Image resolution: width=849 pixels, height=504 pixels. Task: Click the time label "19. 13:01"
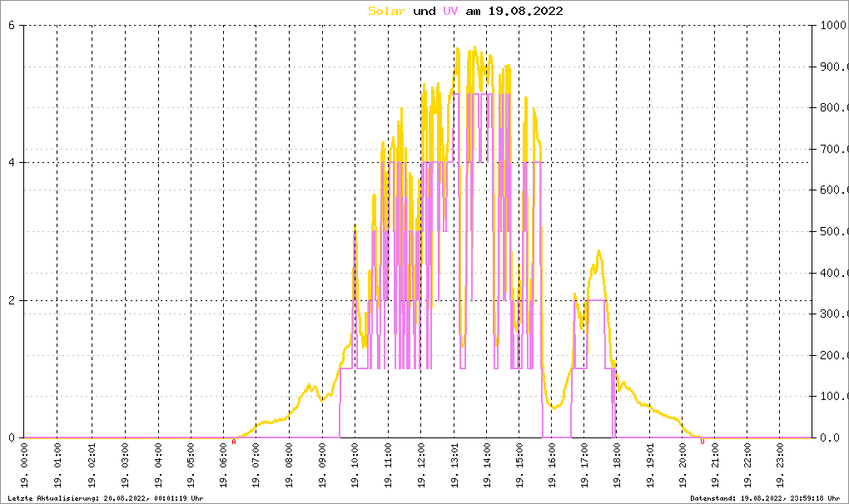click(454, 466)
